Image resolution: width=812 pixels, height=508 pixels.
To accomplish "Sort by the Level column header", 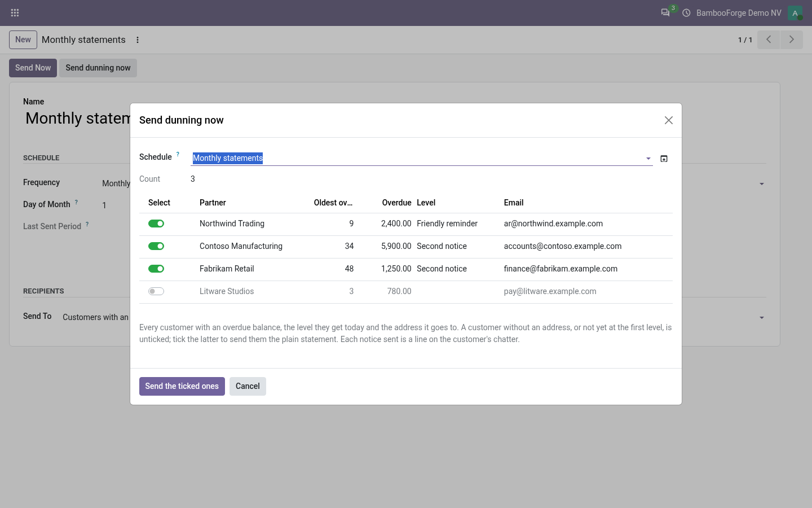I will 426,203.
